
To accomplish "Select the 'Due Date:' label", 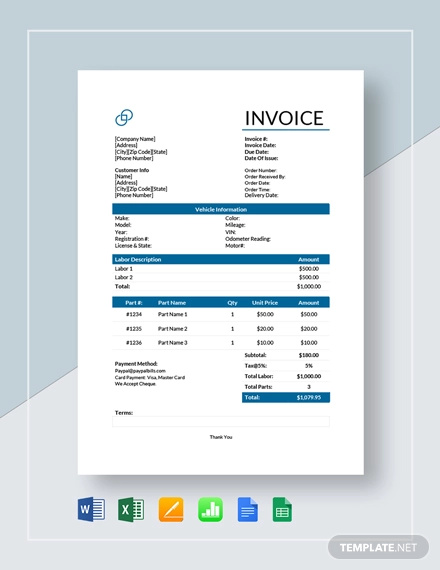I will click(257, 152).
